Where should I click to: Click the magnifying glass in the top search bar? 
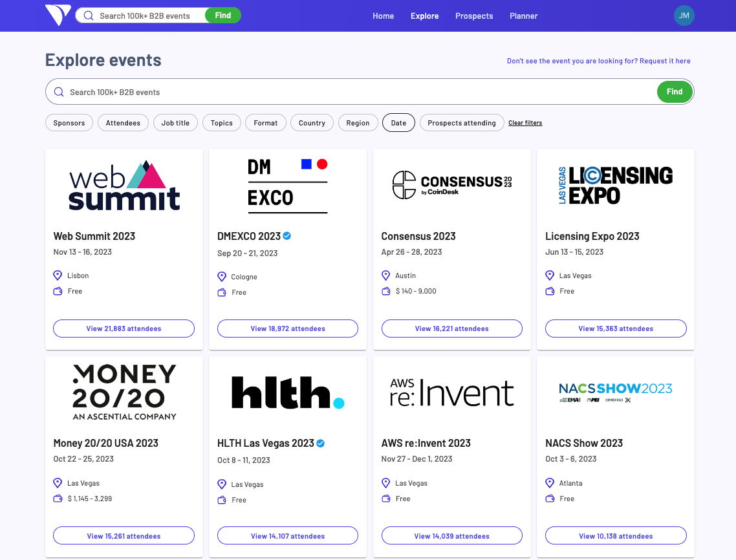(88, 15)
